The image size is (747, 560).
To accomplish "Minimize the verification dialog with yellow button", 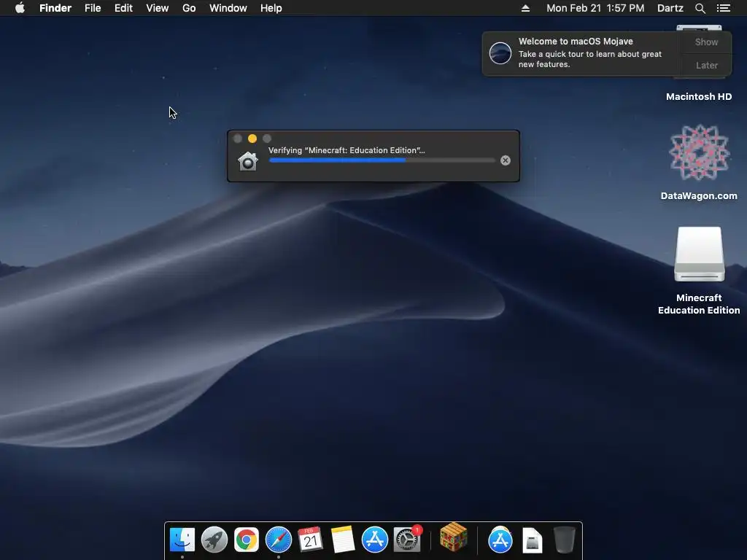I will point(252,139).
